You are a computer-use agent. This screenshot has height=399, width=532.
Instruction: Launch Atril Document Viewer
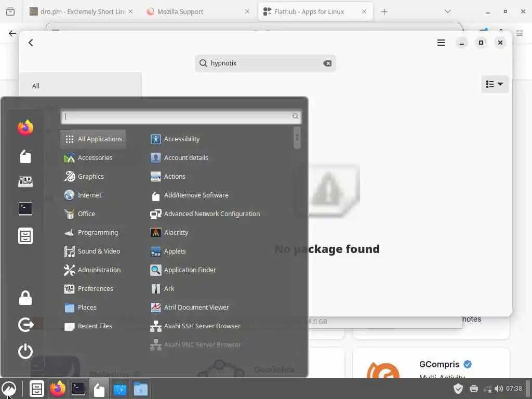[190, 307]
